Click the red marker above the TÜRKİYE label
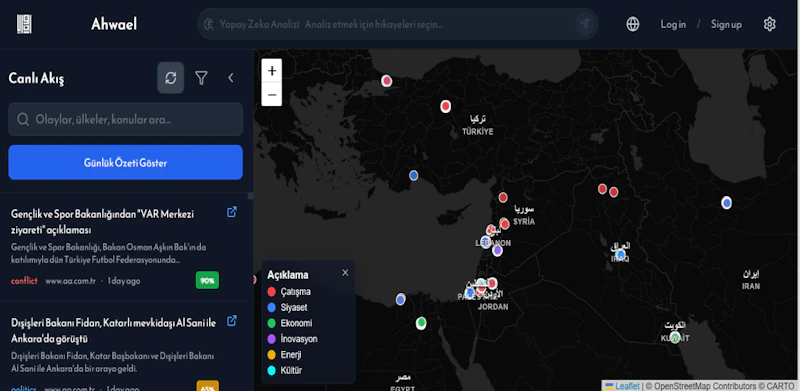The width and height of the screenshot is (800, 391). pyautogui.click(x=445, y=106)
